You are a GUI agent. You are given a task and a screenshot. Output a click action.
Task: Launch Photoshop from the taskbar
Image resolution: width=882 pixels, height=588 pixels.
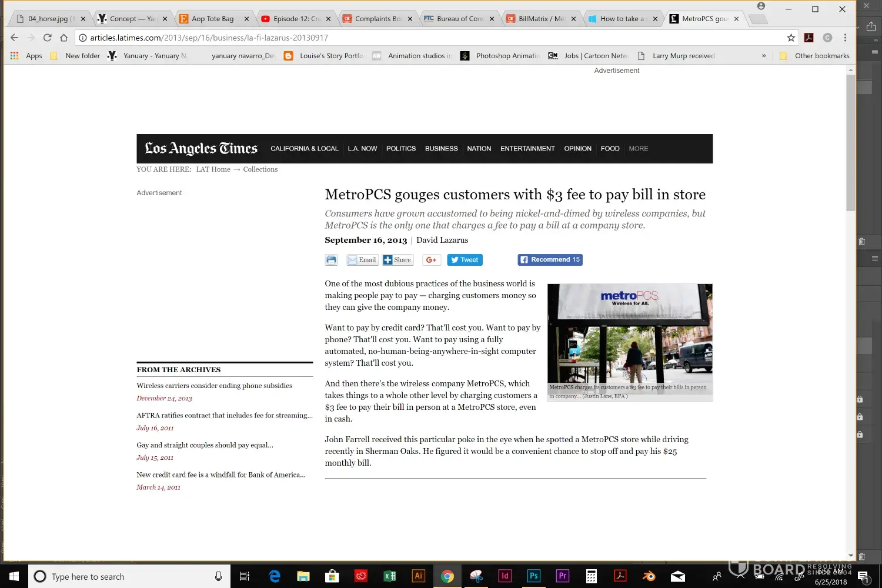point(533,576)
